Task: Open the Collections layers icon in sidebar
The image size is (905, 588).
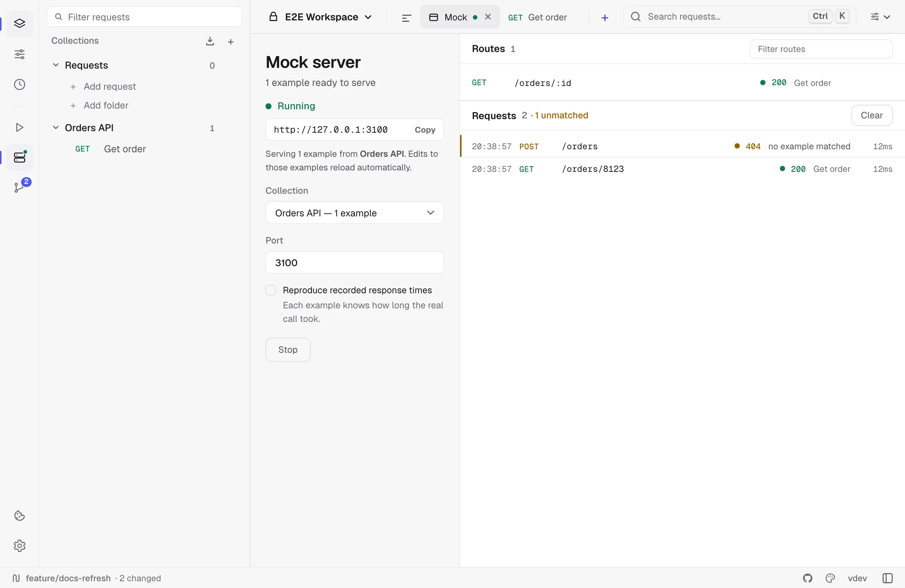Action: 19,24
